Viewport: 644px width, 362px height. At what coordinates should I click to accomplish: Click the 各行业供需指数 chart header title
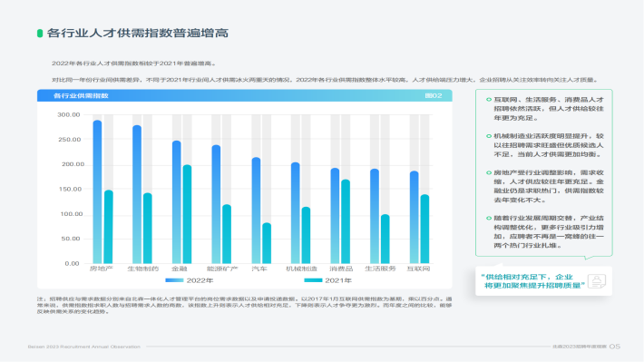click(81, 96)
